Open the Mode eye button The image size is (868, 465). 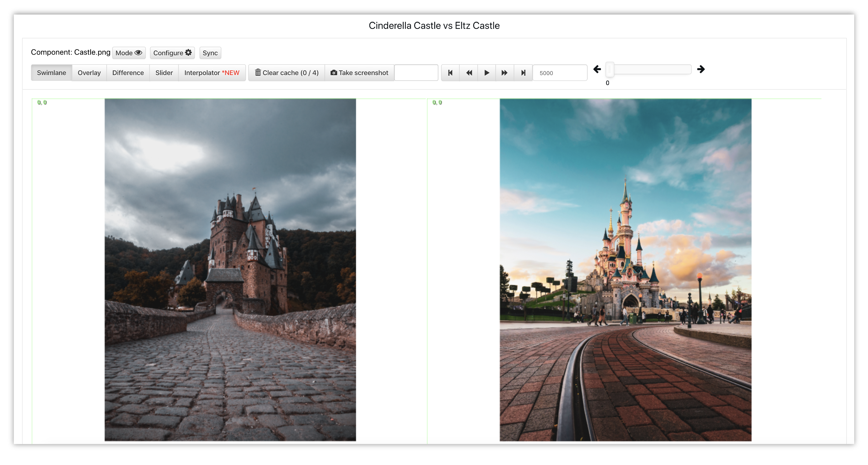click(129, 53)
